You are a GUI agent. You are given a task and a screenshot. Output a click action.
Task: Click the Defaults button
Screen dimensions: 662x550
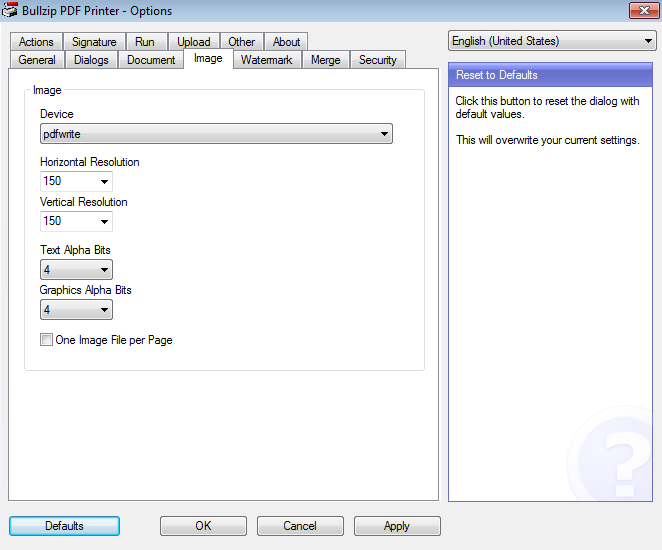pos(64,526)
